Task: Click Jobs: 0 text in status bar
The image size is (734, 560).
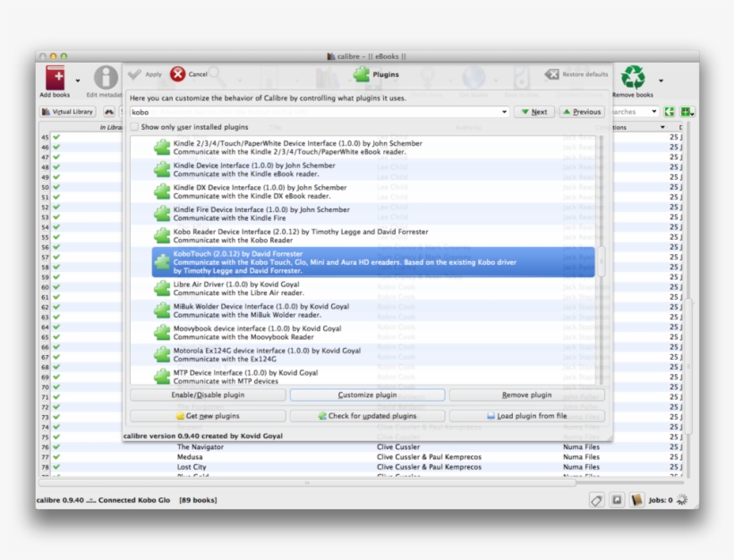Action: [x=661, y=500]
